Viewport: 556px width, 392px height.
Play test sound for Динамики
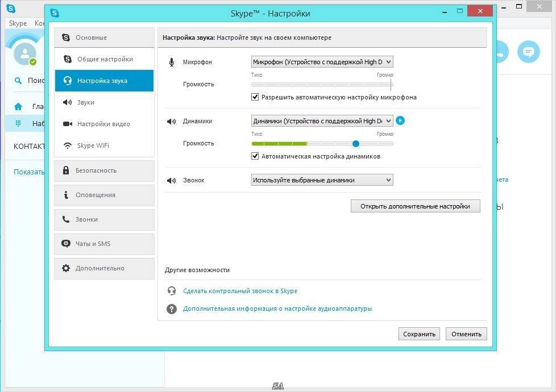point(400,120)
